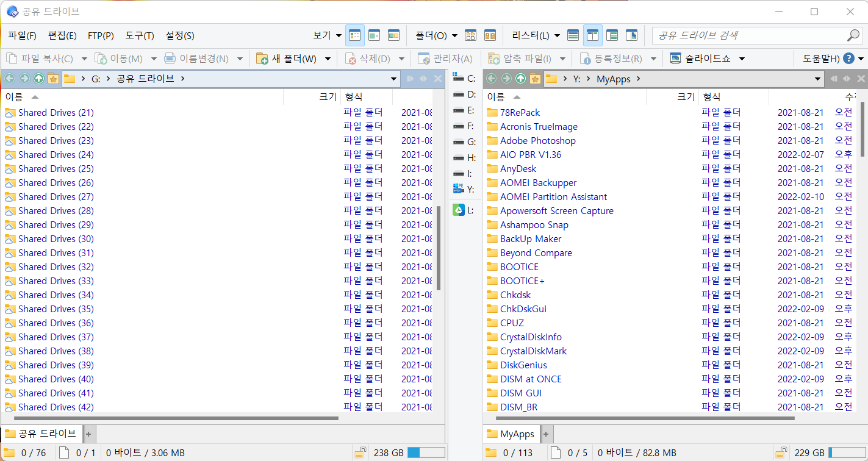Select drive G: in the drive bar
This screenshot has height=461, width=868.
pyautogui.click(x=464, y=142)
